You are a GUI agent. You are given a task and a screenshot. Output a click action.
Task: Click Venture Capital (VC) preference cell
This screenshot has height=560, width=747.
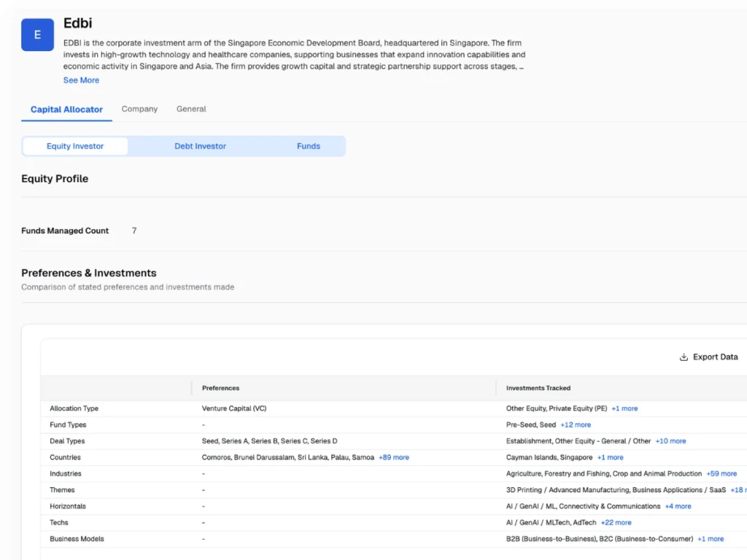click(x=234, y=408)
